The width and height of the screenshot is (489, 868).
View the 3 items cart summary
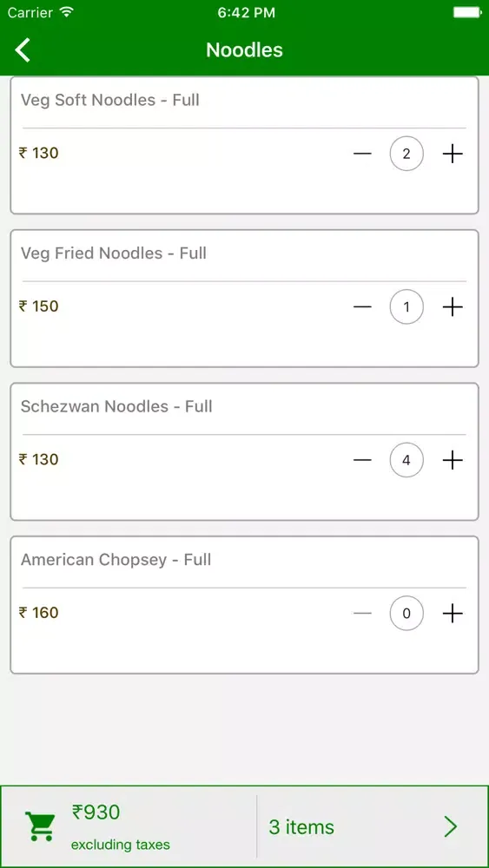pyautogui.click(x=301, y=827)
